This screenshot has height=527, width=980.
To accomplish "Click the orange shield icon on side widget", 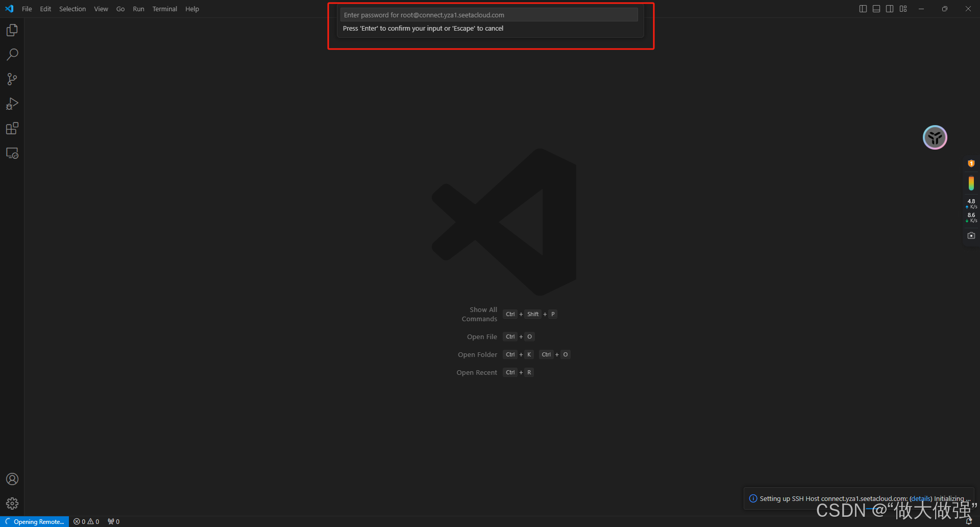I will click(x=971, y=163).
